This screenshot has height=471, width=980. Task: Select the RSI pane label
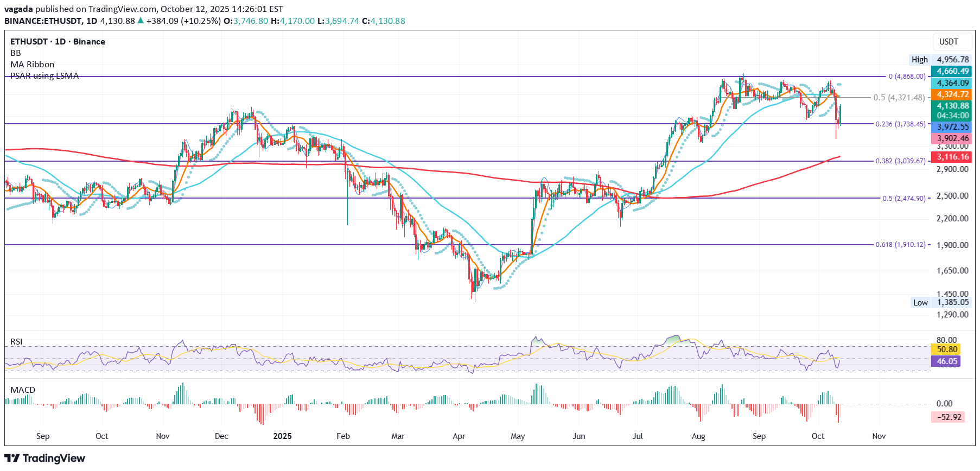pyautogui.click(x=17, y=342)
